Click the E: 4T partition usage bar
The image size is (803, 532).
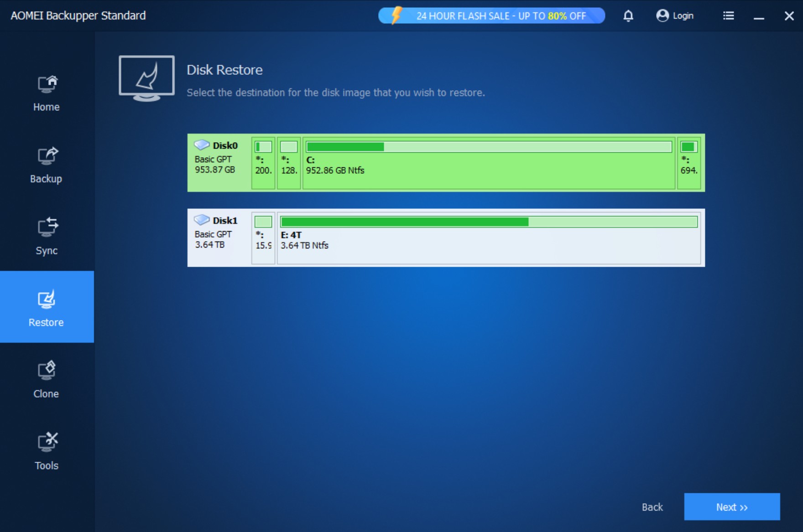pos(489,222)
